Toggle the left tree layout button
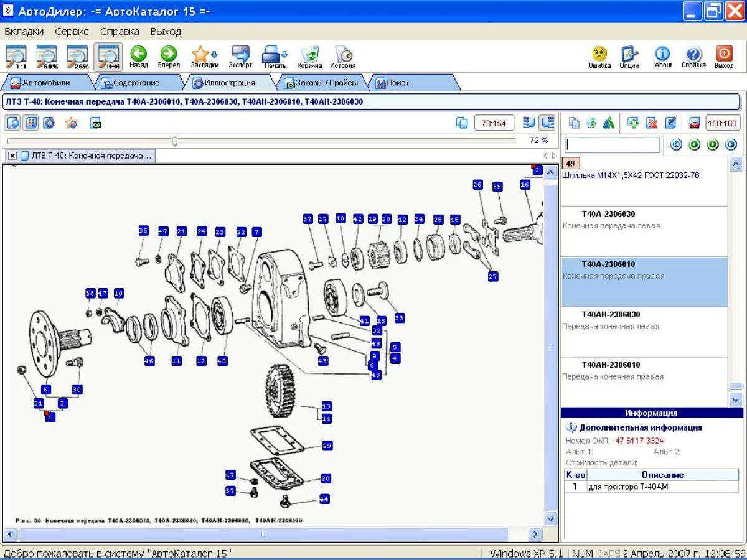 pos(529,123)
